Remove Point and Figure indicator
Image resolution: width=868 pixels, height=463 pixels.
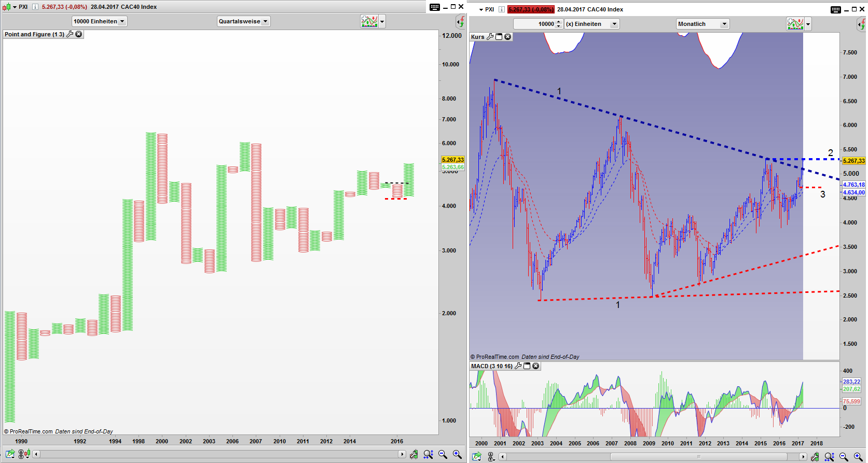tap(79, 34)
